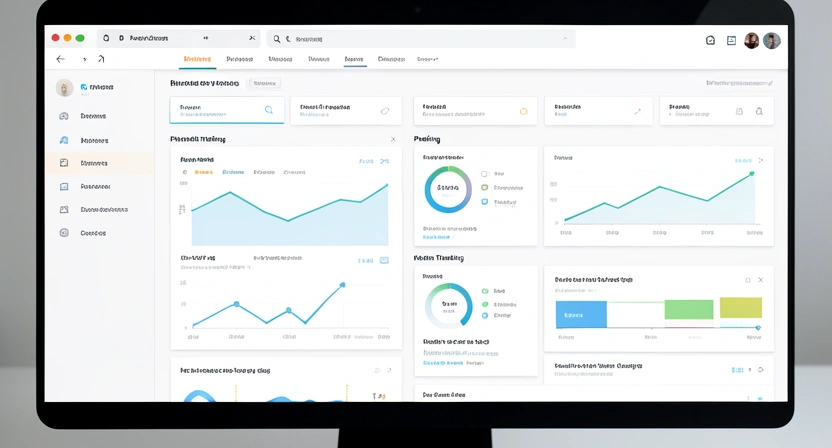The image size is (832, 448).
Task: Open the first sidebar item with the gamepad-shaped icon
Action: (64, 116)
